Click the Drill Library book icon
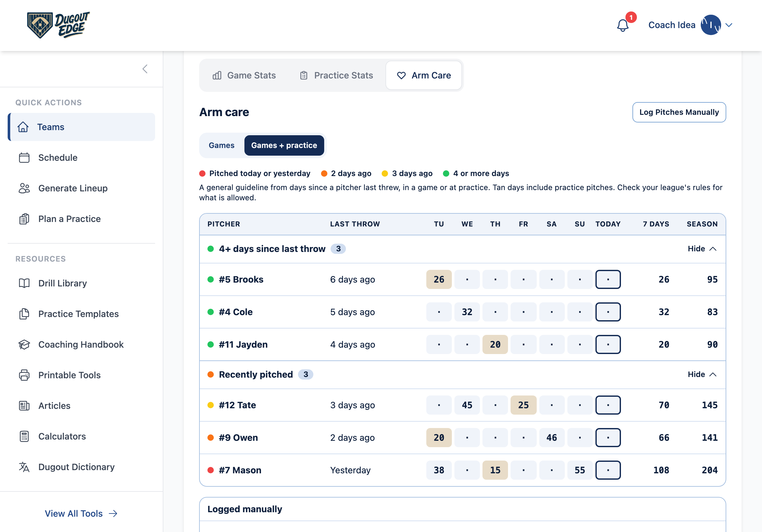Viewport: 762px width, 532px height. [x=24, y=283]
